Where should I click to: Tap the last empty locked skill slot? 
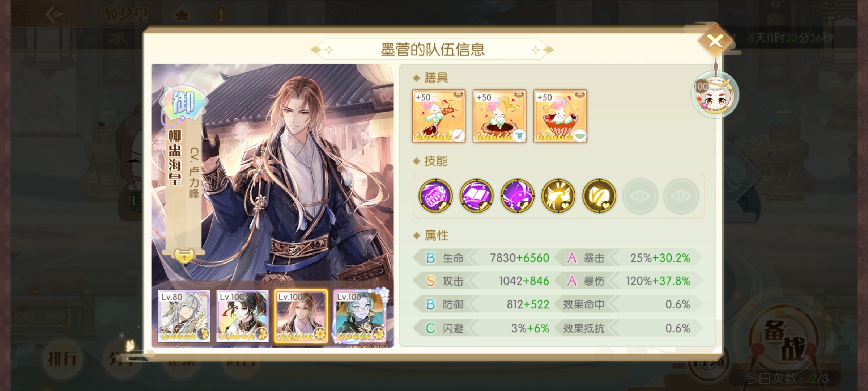681,196
